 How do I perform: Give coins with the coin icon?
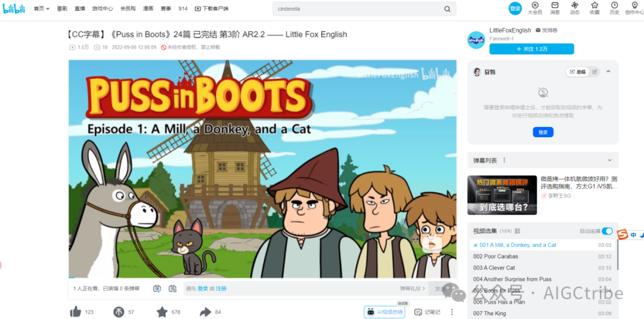coord(119,312)
